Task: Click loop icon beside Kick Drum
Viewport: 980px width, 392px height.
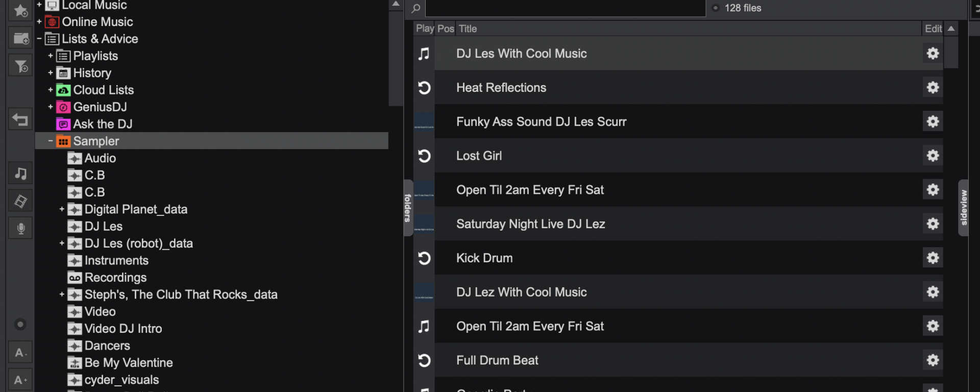Action: [x=424, y=258]
